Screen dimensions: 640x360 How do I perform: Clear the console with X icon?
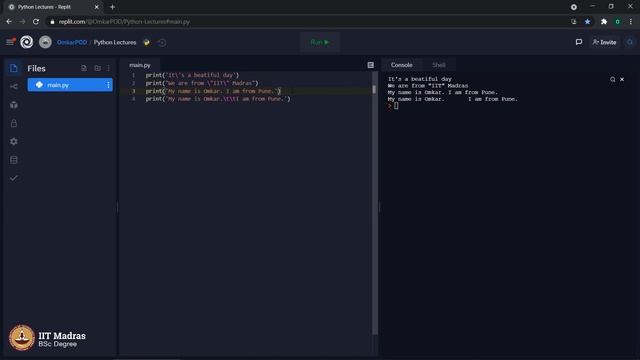pyautogui.click(x=622, y=79)
